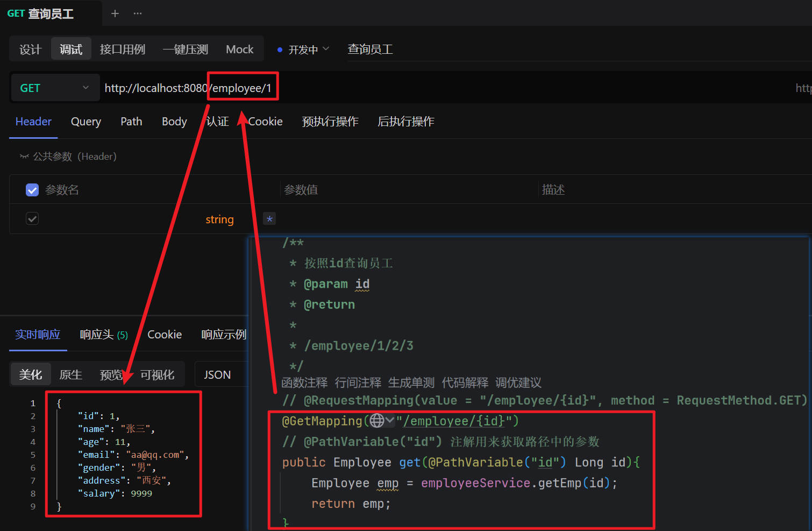Click the @return comment line in code
This screenshot has height=531, width=812.
pos(322,305)
